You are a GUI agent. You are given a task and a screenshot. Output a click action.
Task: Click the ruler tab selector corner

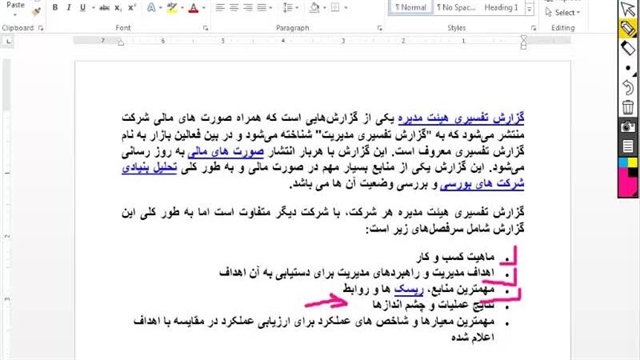(8, 41)
